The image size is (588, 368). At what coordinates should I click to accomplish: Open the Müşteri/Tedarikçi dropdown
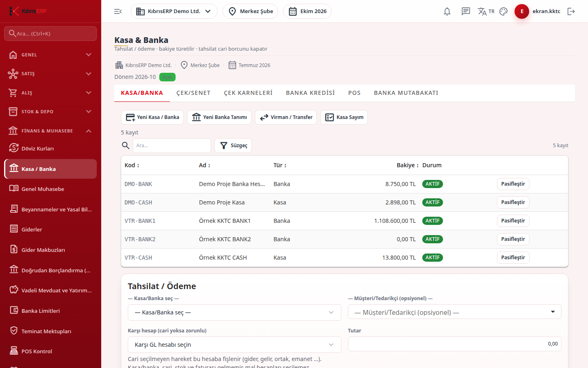[454, 312]
